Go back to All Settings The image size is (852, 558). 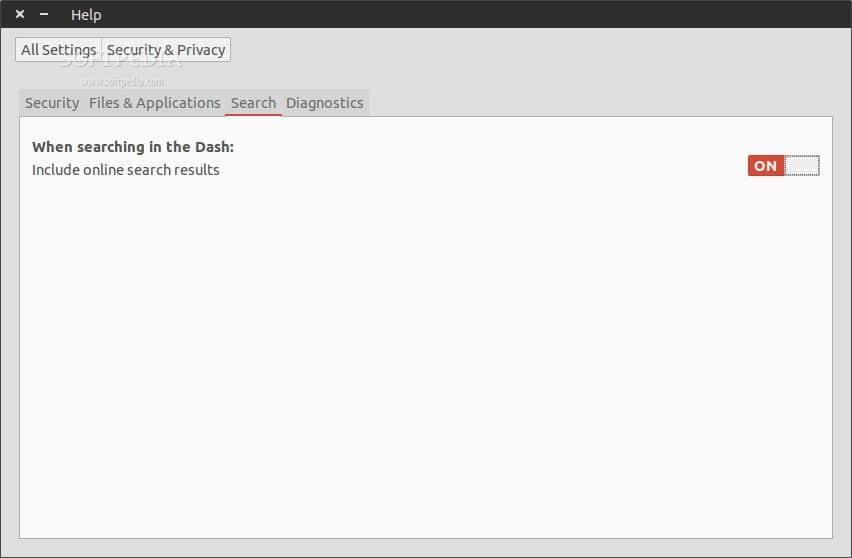tap(58, 50)
